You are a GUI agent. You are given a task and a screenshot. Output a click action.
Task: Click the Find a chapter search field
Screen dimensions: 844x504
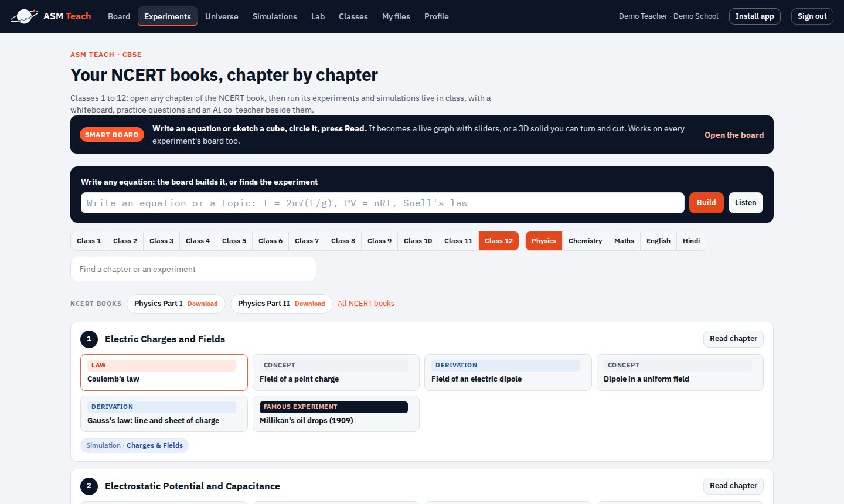click(x=193, y=269)
